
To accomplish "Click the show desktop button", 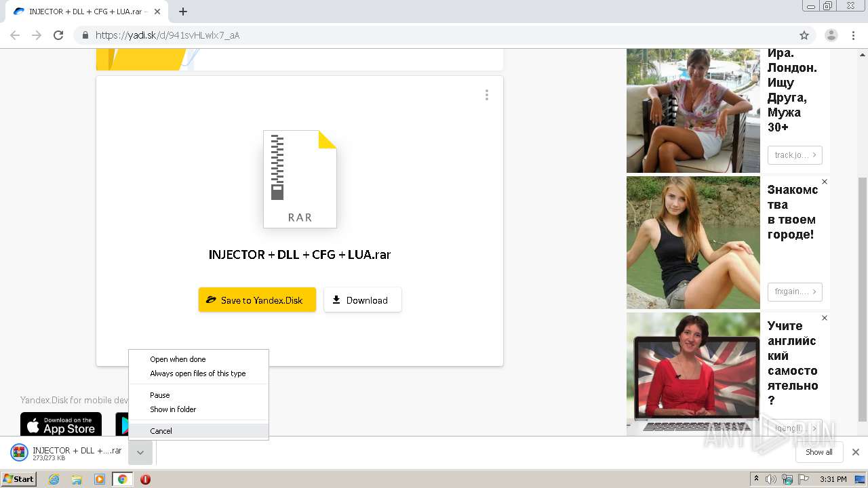I will (x=860, y=479).
